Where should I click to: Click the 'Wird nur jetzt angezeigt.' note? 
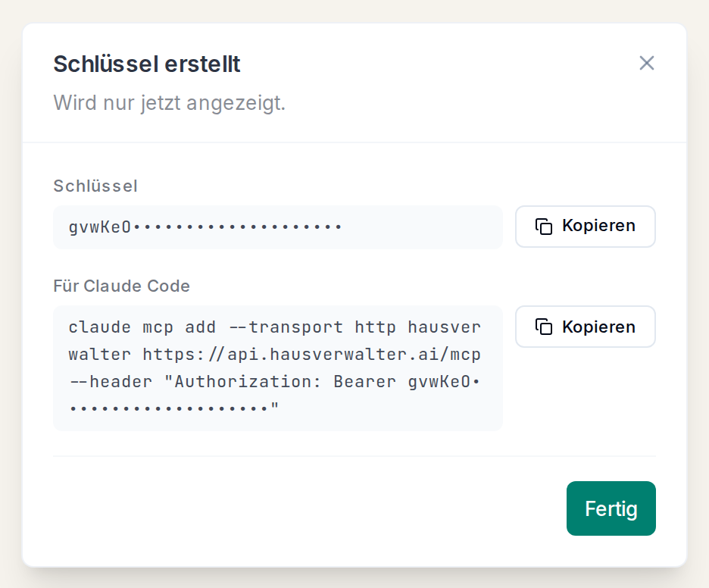[x=169, y=103]
